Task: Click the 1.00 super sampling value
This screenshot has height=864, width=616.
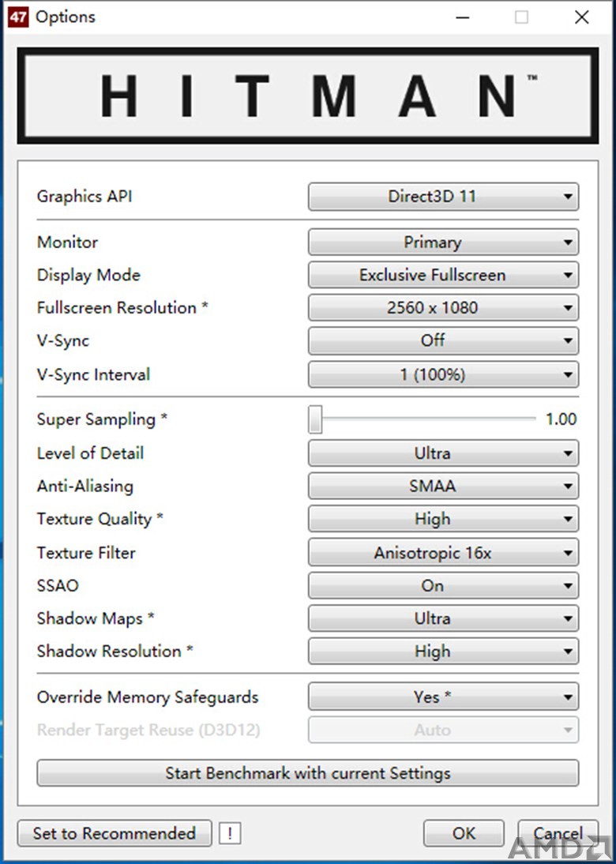Action: 561,419
